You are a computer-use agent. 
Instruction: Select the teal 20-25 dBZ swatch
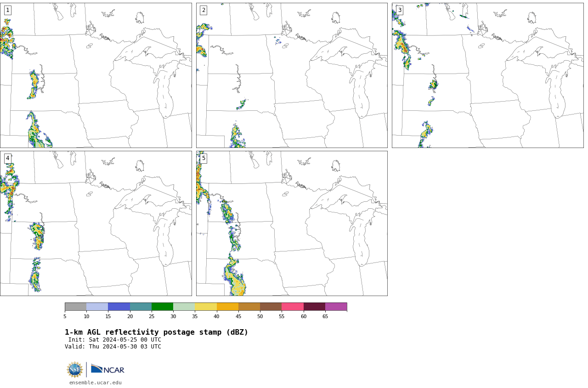click(141, 307)
